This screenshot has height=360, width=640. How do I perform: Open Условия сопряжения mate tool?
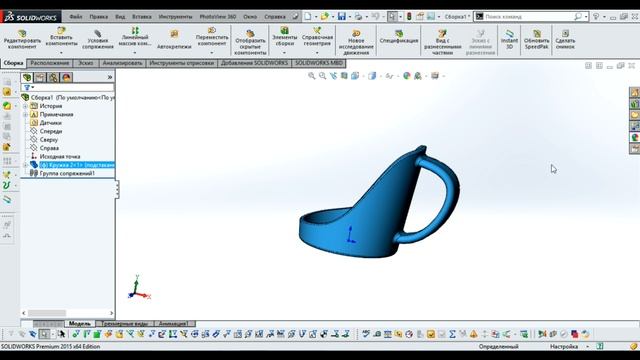click(98, 39)
